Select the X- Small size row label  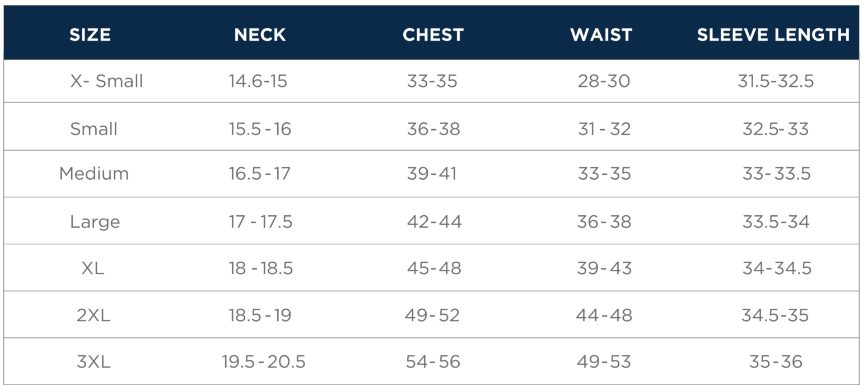click(x=106, y=81)
